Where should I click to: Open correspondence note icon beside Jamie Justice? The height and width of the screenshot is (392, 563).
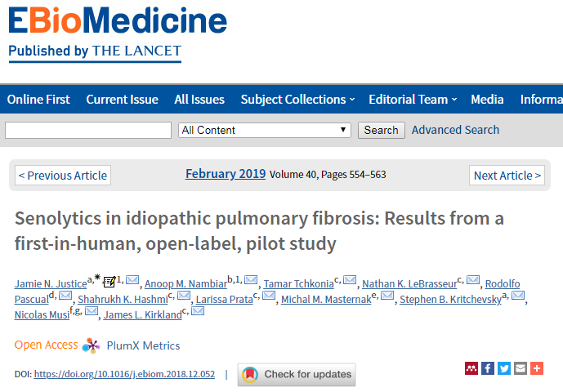tap(109, 282)
